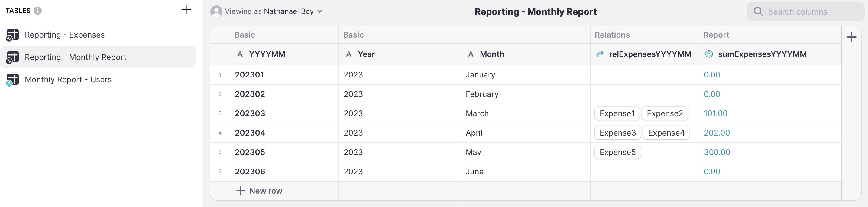Click the relExpensesYYYYMM relation arrow icon
This screenshot has height=207, width=868.
pyautogui.click(x=600, y=54)
